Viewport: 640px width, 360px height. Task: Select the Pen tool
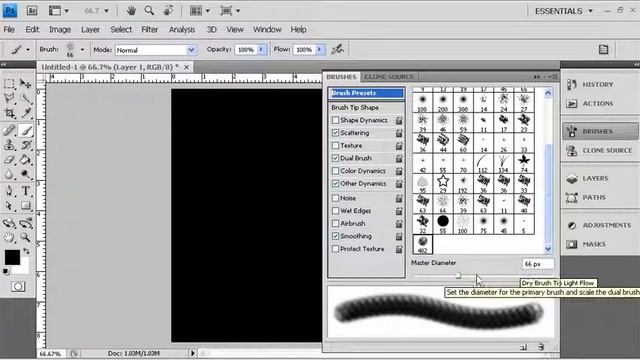(9, 191)
